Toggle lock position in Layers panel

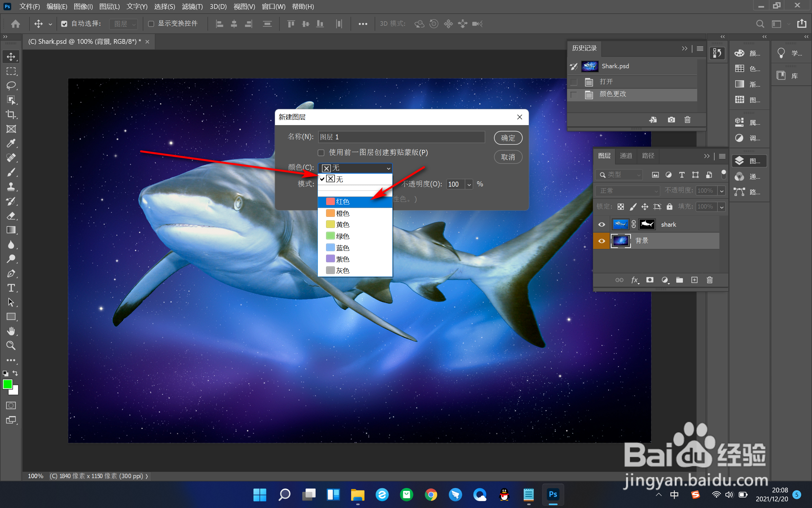(x=645, y=207)
